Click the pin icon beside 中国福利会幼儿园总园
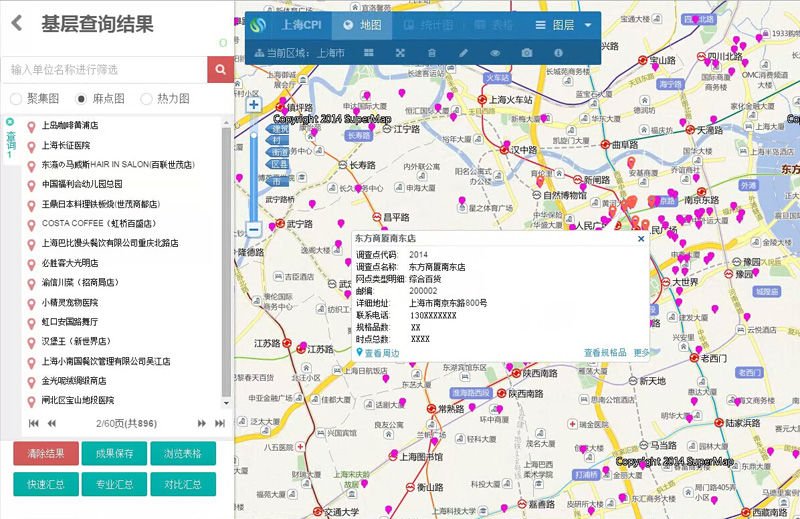Viewport: 800px width, 519px height. coord(31,185)
